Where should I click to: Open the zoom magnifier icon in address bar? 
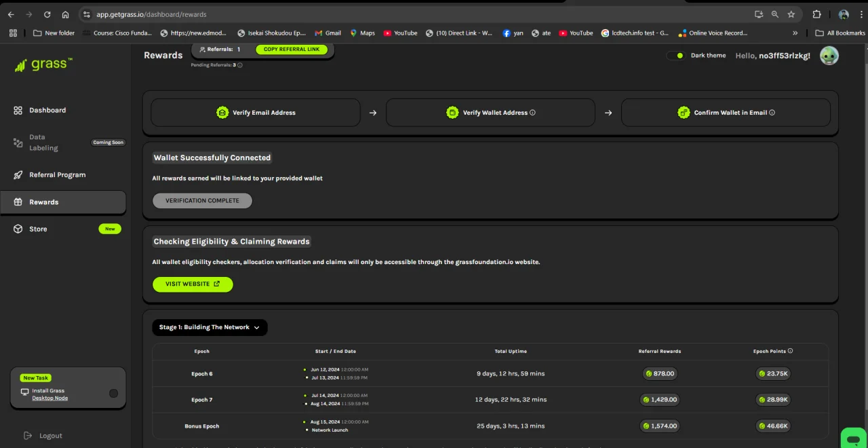[775, 14]
